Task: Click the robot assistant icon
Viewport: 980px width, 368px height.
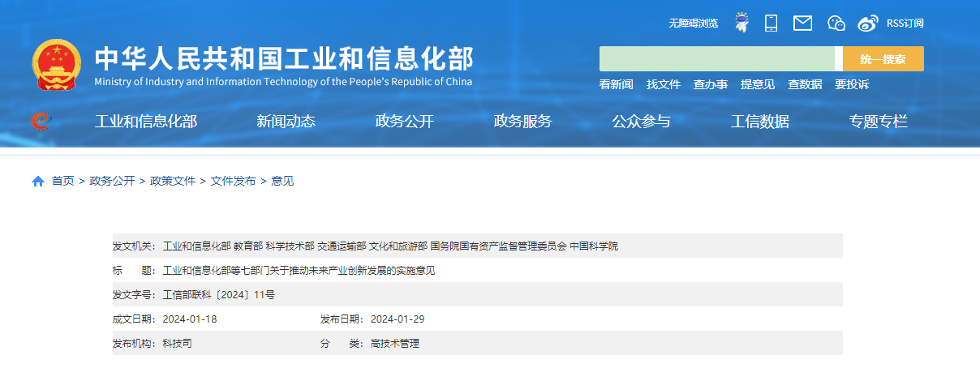Action: [x=741, y=23]
